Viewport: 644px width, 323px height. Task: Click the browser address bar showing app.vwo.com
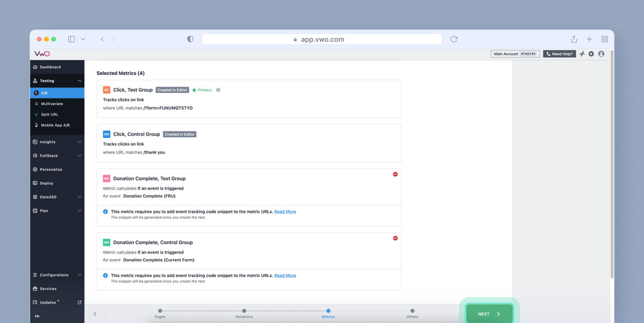[x=322, y=39]
